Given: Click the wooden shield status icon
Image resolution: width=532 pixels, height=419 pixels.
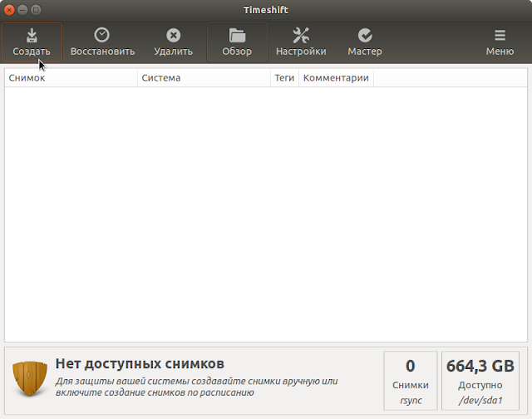Looking at the screenshot, I should point(30,378).
